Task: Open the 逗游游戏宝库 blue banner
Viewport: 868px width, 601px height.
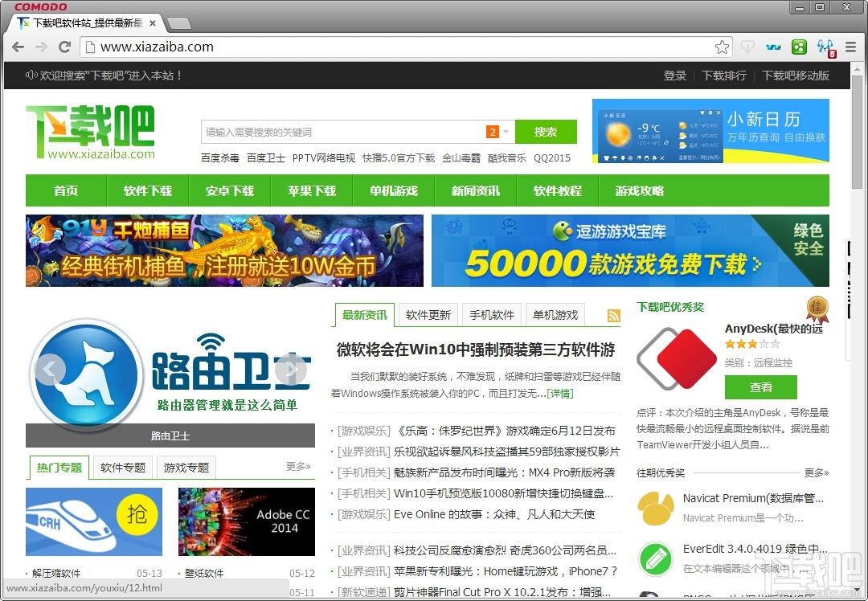Action: (631, 251)
